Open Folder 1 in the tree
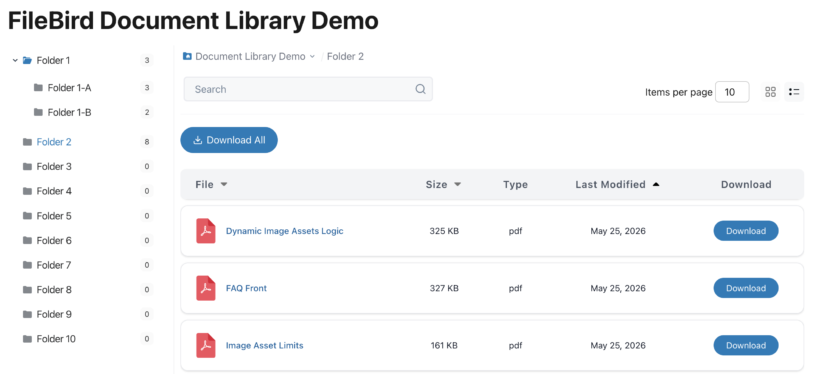This screenshot has width=820, height=374. [53, 61]
